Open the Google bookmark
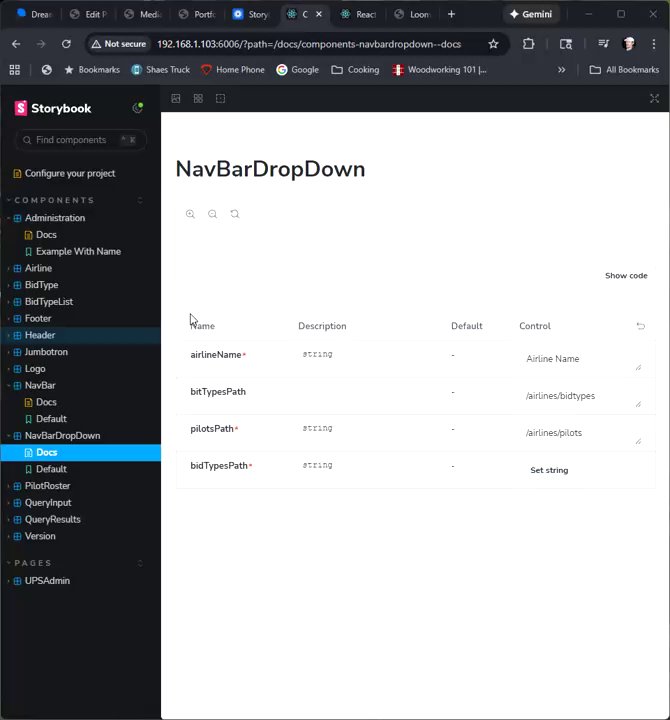This screenshot has width=670, height=720. 298,70
